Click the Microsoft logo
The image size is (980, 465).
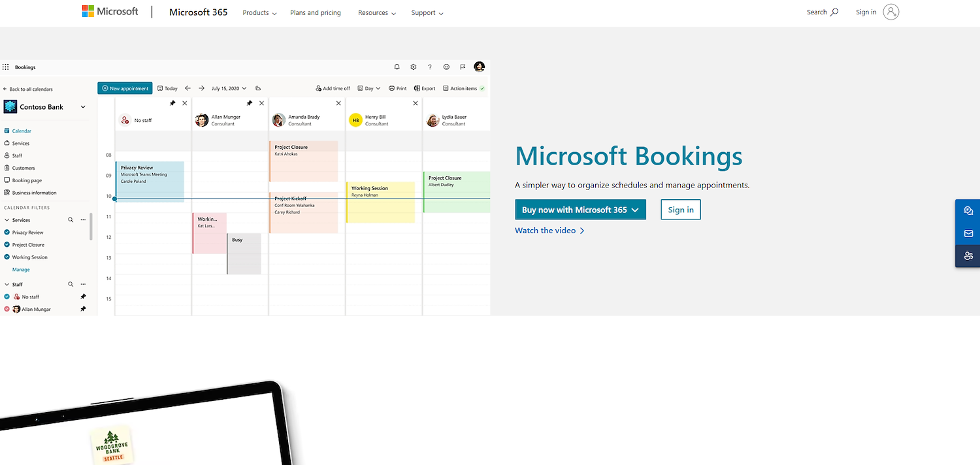point(110,12)
